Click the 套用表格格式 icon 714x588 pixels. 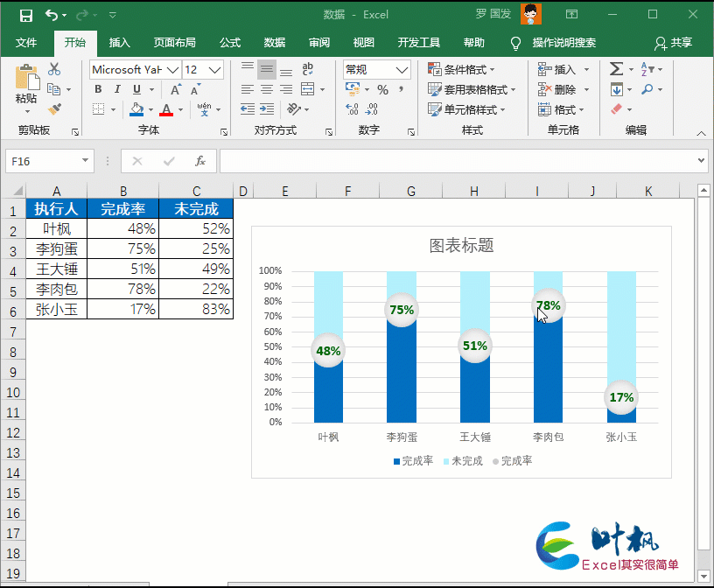point(436,88)
